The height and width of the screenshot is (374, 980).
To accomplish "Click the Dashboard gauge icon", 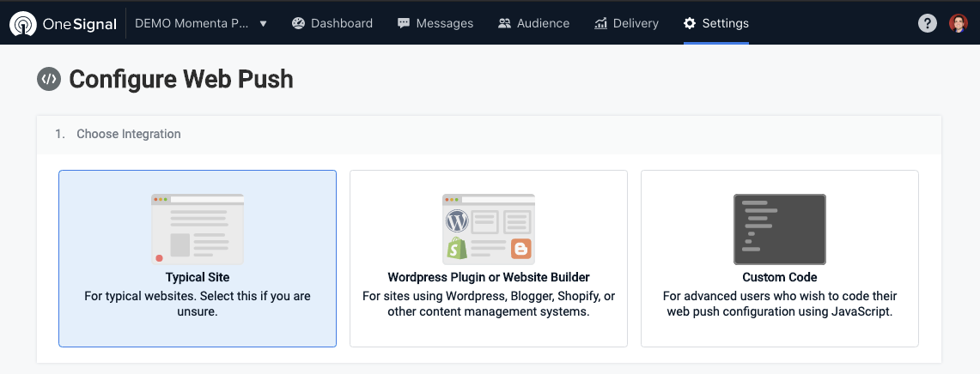I will (298, 24).
